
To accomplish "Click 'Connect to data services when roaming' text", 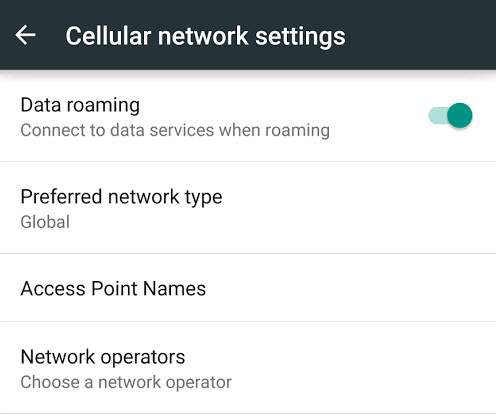I will click(175, 130).
